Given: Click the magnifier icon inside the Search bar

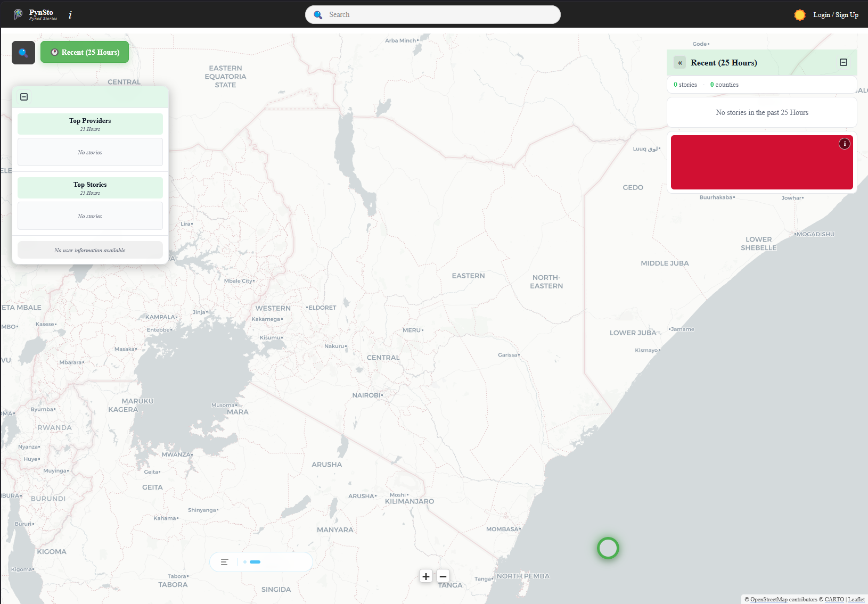Looking at the screenshot, I should click(x=318, y=15).
